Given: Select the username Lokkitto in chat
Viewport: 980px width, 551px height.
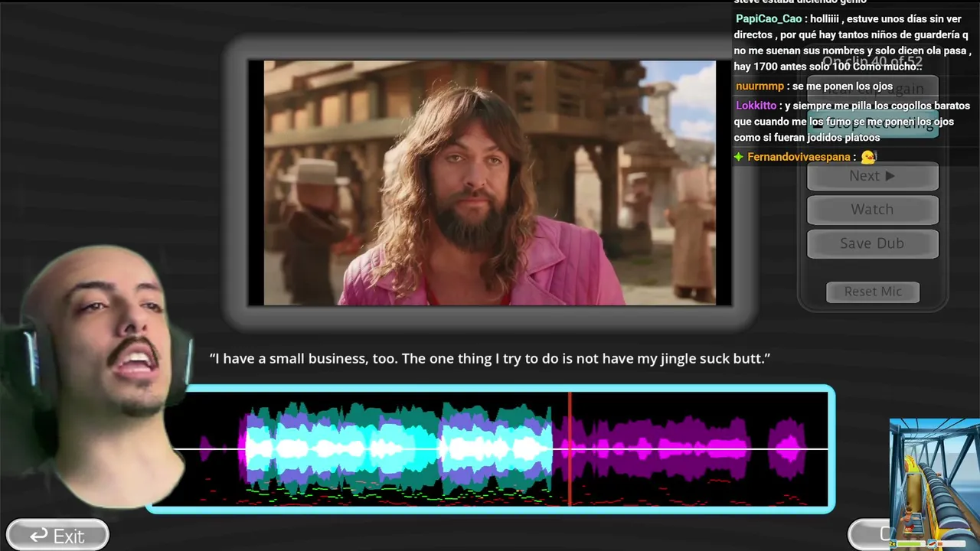Looking at the screenshot, I should coord(756,106).
